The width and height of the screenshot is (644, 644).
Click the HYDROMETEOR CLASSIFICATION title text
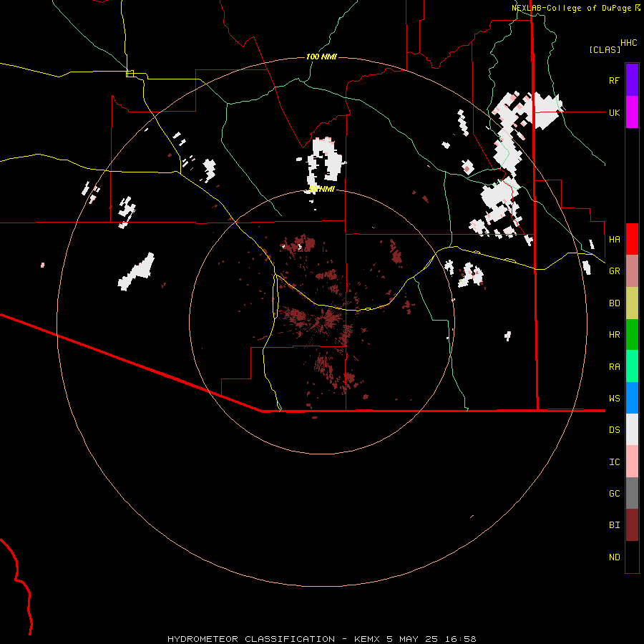[251, 639]
